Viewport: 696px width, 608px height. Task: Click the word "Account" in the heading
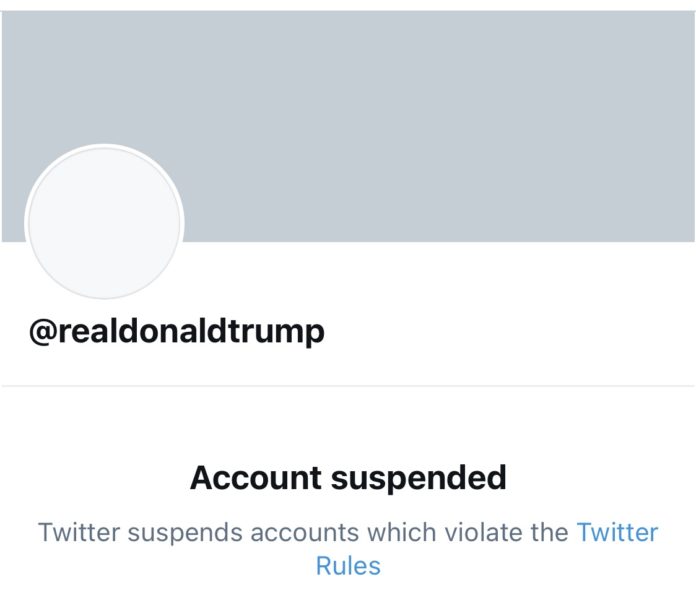pyautogui.click(x=256, y=478)
